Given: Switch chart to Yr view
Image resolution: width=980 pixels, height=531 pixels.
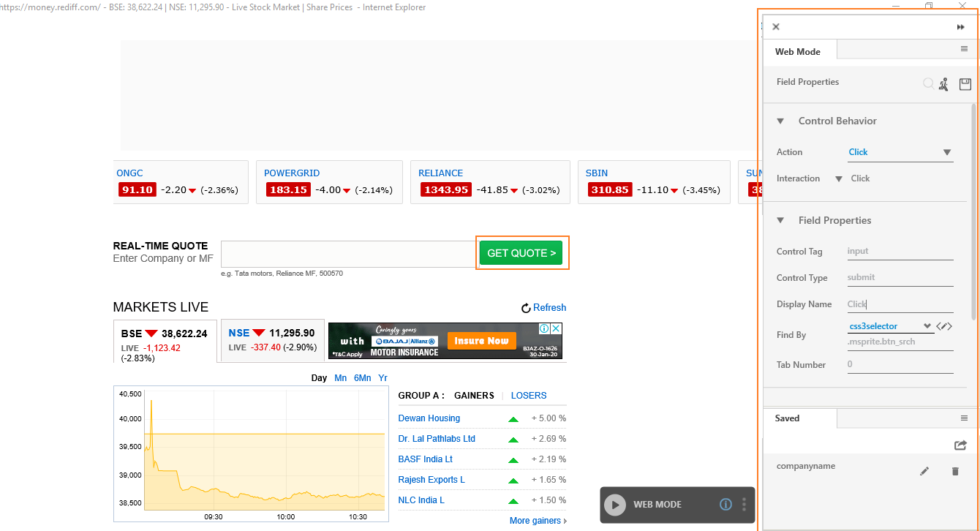Looking at the screenshot, I should [x=382, y=378].
